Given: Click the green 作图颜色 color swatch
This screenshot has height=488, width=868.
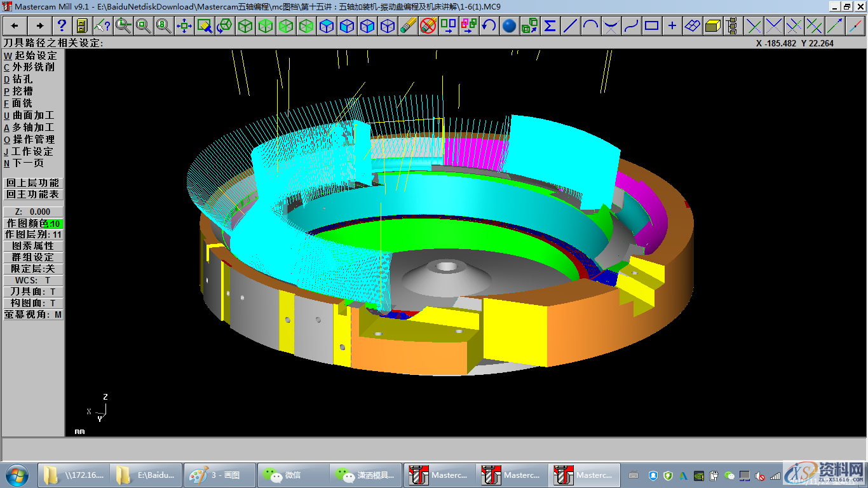Looking at the screenshot, I should tap(54, 224).
